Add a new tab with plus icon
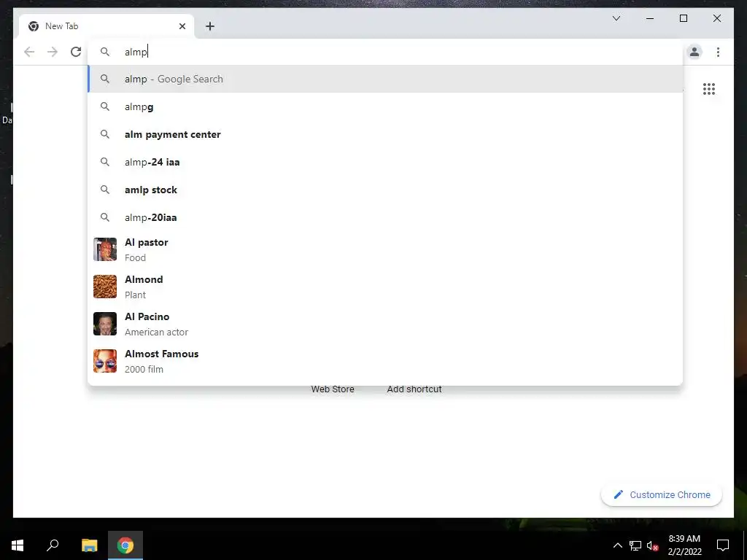The width and height of the screenshot is (747, 560). click(x=210, y=26)
